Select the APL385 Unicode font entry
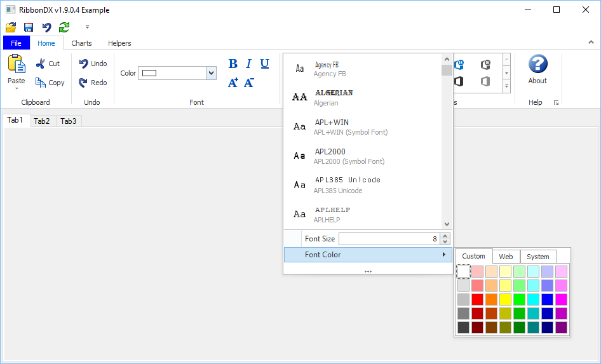The image size is (601, 364). [363, 185]
